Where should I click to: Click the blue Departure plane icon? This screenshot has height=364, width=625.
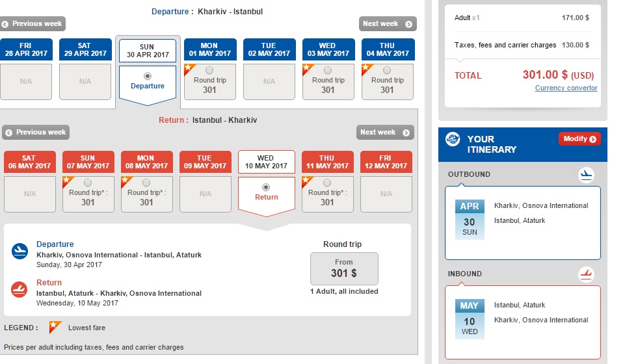point(20,252)
